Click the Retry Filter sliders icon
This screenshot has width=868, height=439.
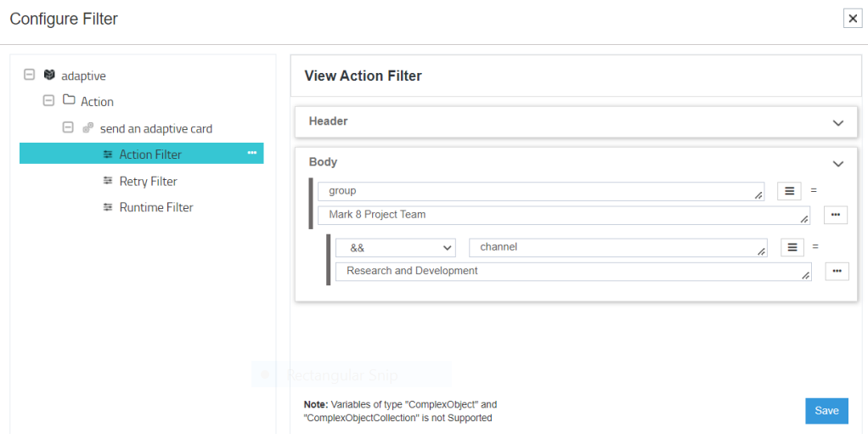tap(108, 181)
